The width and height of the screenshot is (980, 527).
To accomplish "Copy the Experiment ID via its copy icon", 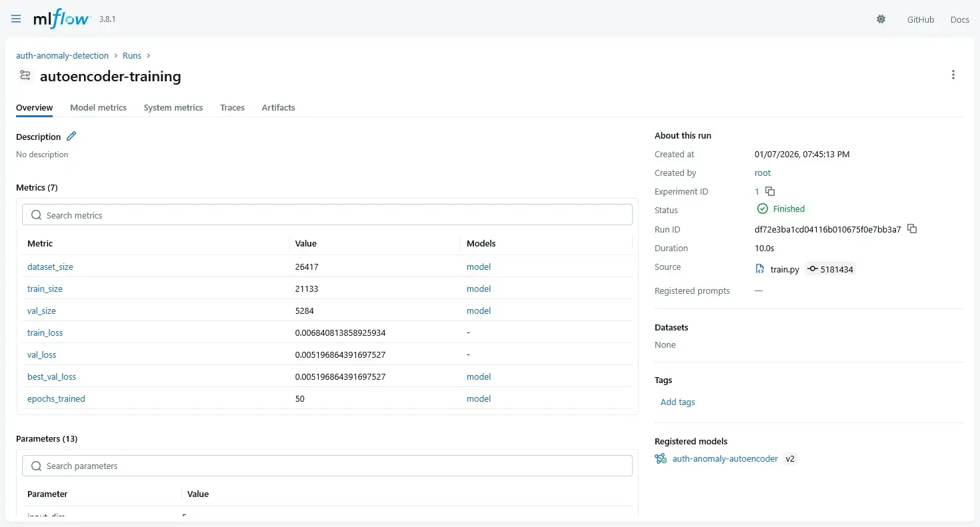I will [x=770, y=191].
